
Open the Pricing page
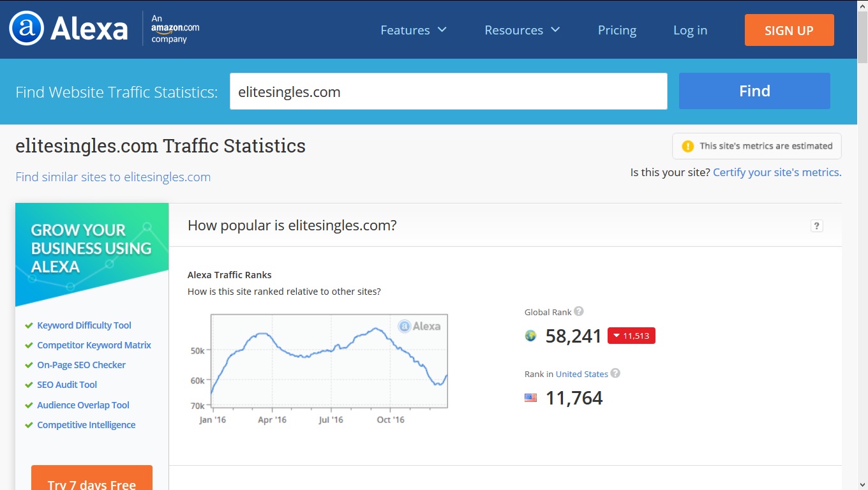click(617, 30)
